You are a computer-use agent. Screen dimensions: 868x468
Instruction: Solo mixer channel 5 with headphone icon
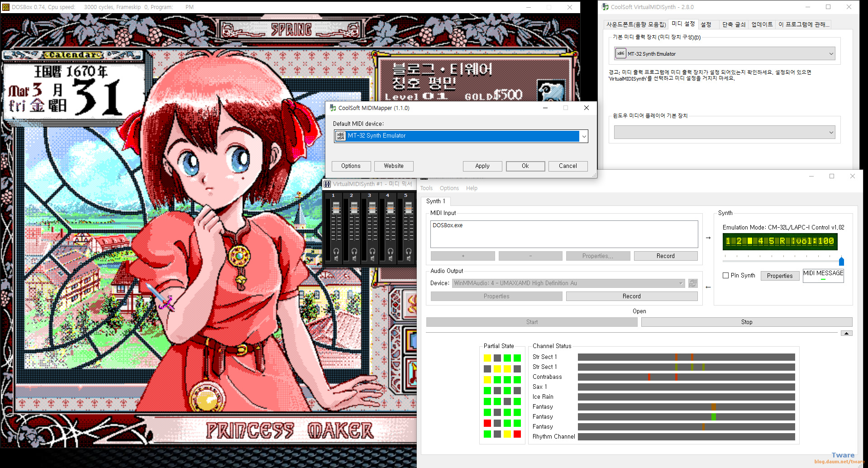[409, 251]
